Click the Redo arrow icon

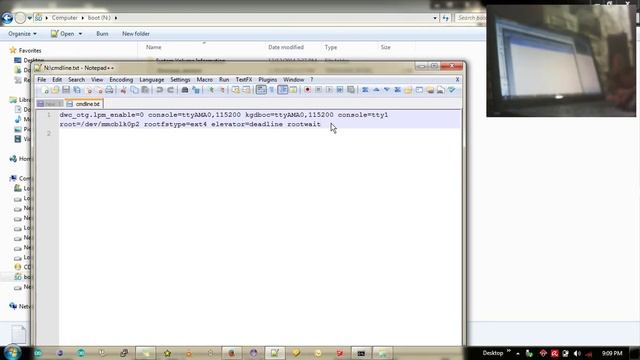click(171, 90)
